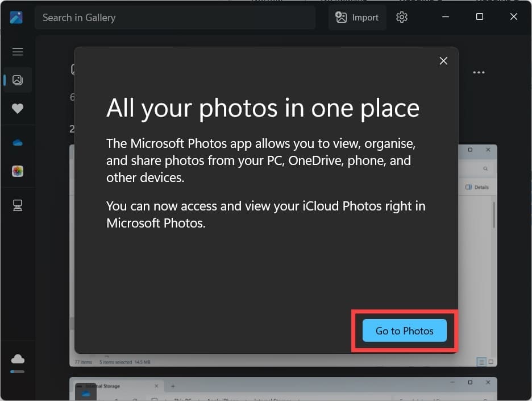Select the Gallery sidebar icon

point(18,80)
